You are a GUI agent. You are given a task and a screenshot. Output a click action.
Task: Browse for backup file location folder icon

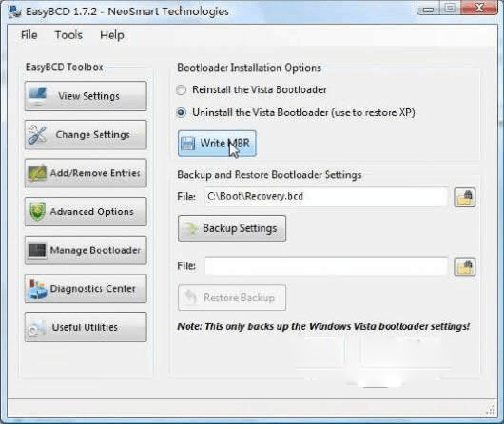[465, 197]
